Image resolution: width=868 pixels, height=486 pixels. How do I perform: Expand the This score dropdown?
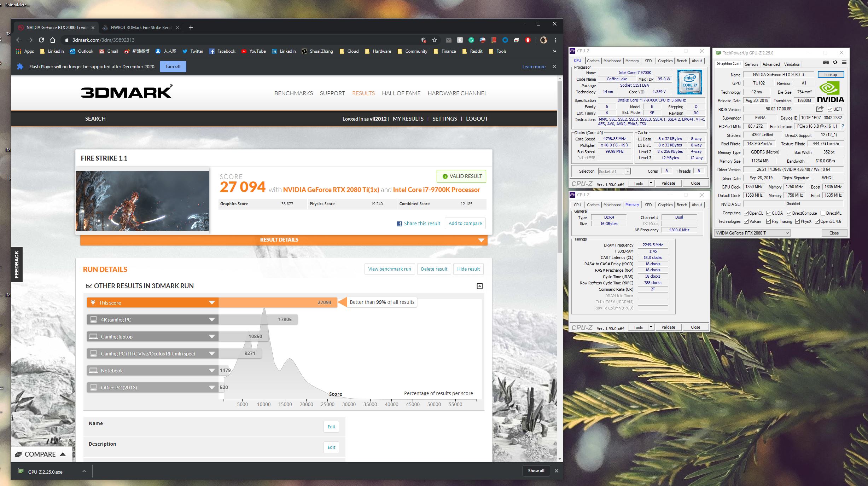pos(212,303)
